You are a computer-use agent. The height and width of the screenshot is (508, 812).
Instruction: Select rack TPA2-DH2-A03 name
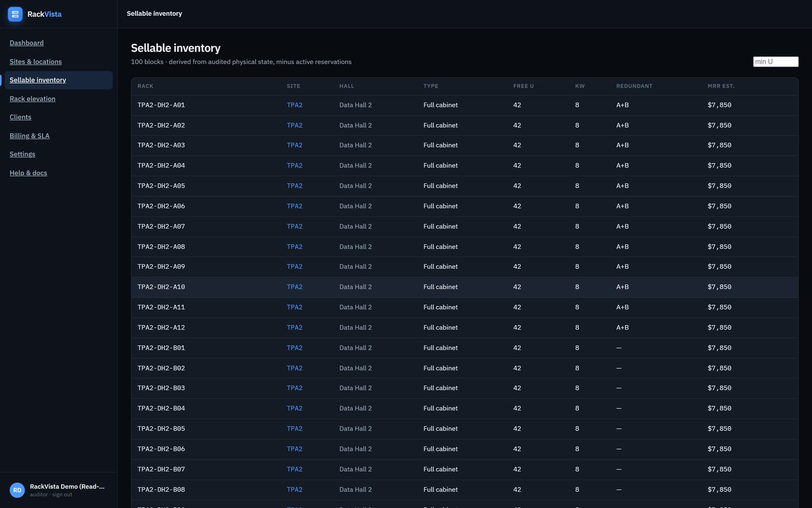coord(161,145)
